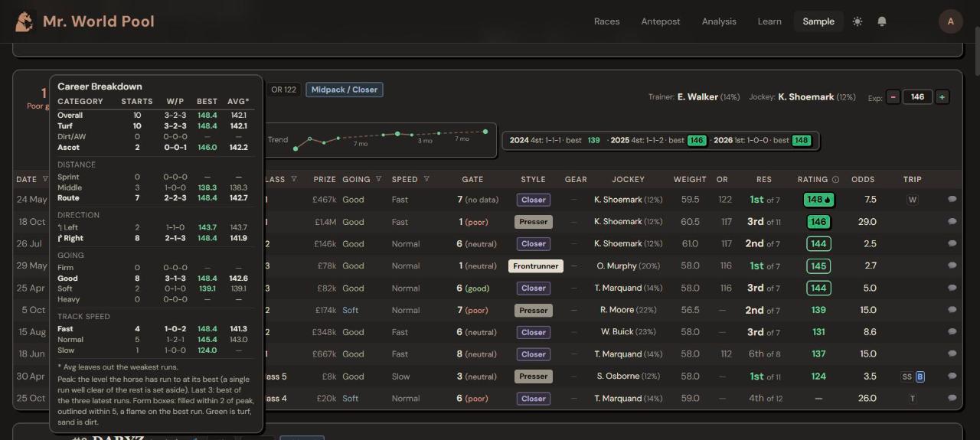Open the SPEED column filter funnel
980x440 pixels.
tap(426, 180)
